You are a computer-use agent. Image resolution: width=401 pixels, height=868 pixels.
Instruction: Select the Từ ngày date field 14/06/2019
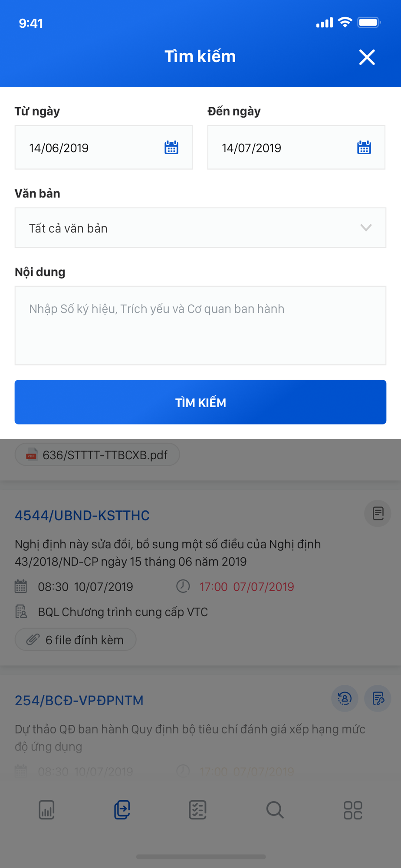click(x=104, y=148)
